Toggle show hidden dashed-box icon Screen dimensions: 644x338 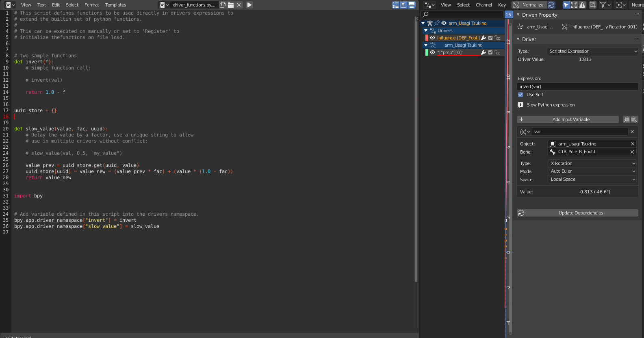[x=574, y=5]
